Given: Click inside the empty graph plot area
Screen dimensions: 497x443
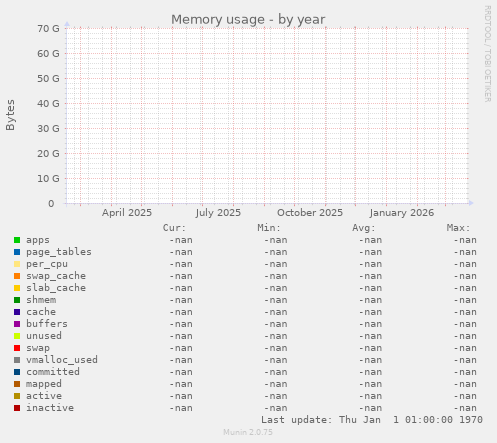Looking at the screenshot, I should pyautogui.click(x=267, y=116).
